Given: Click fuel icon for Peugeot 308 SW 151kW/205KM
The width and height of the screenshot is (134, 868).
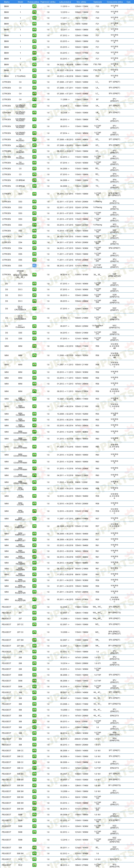Looking at the screenshot, I should point(34,809).
